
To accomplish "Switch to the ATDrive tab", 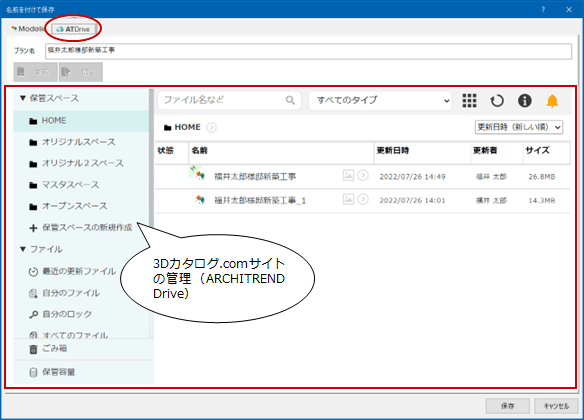I will click(73, 29).
